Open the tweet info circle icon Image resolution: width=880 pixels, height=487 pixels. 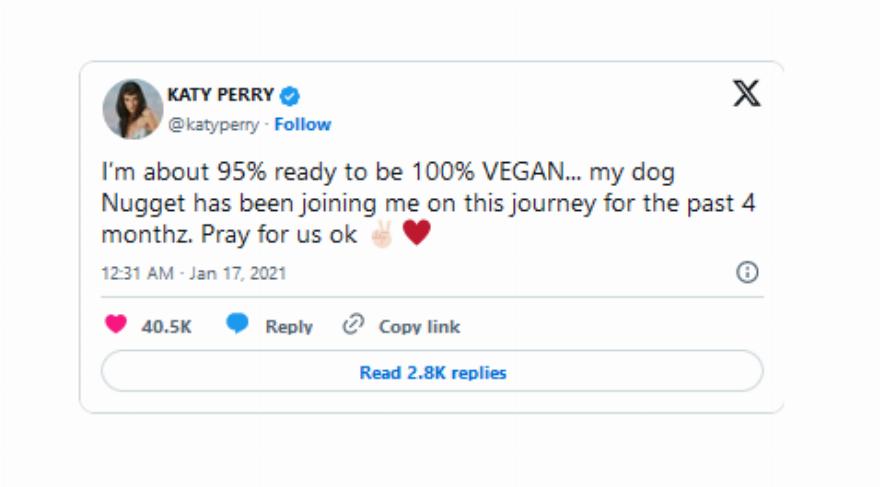747,272
